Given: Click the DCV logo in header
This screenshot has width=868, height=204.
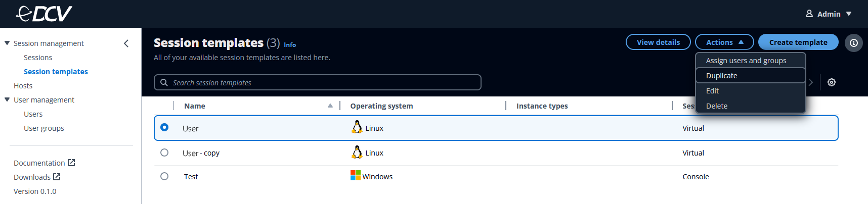Looking at the screenshot, I should [44, 14].
